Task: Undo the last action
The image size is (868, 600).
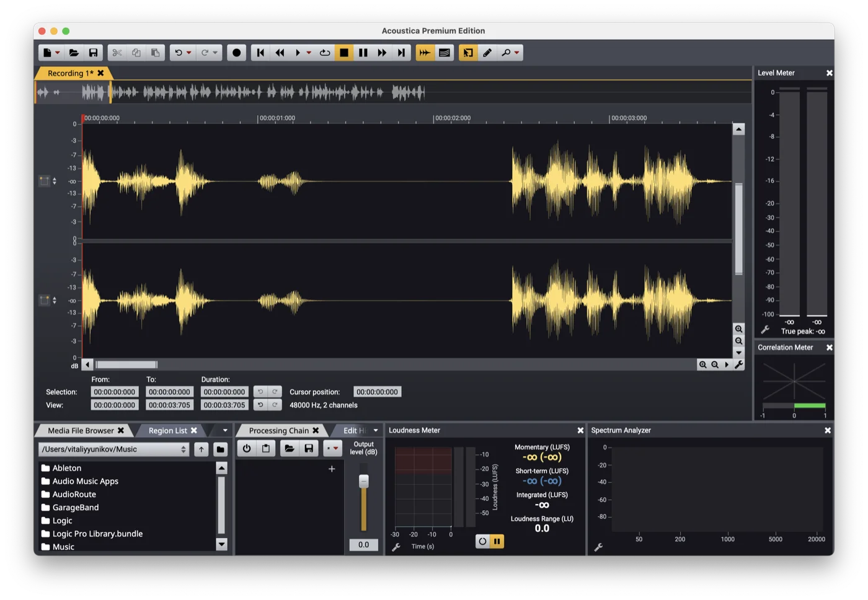Action: 179,53
